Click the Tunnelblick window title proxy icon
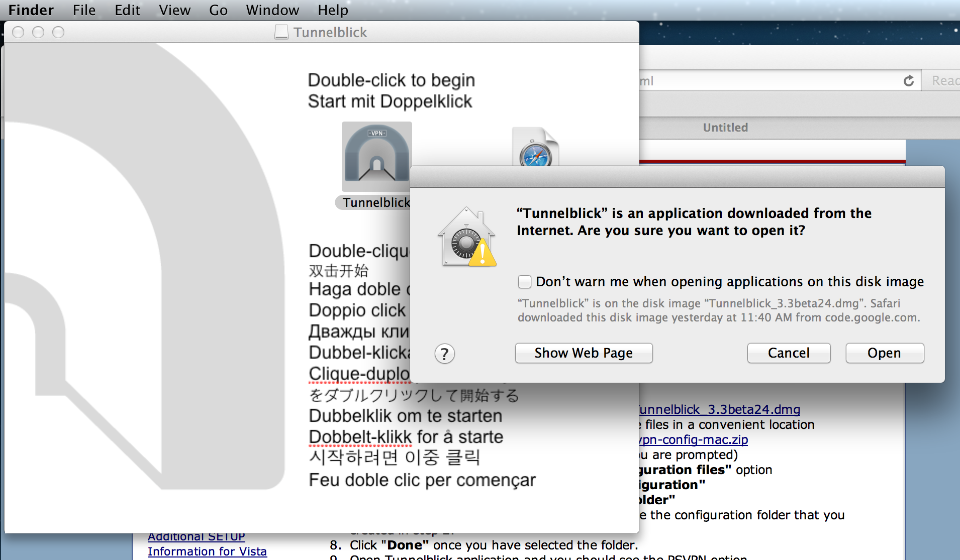 281,33
